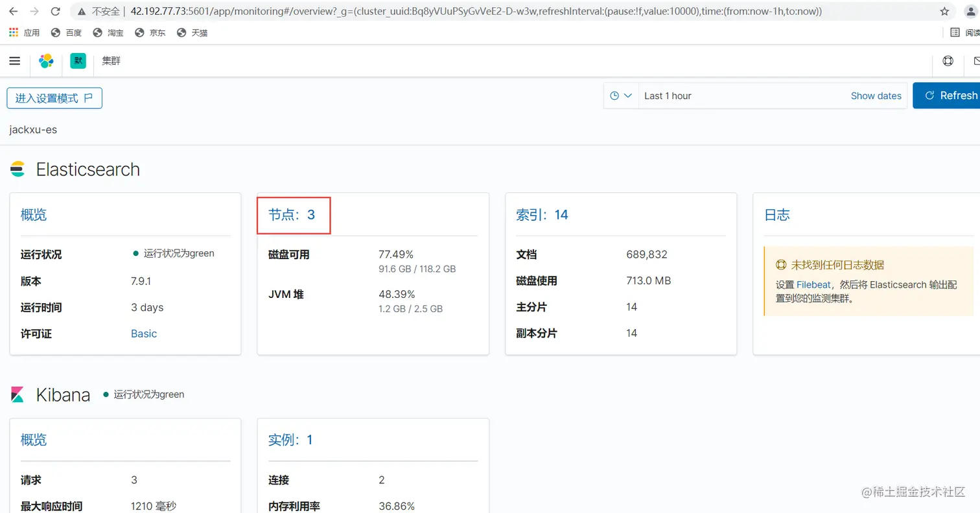
Task: Click JVM heap value 48.39%
Action: 397,294
